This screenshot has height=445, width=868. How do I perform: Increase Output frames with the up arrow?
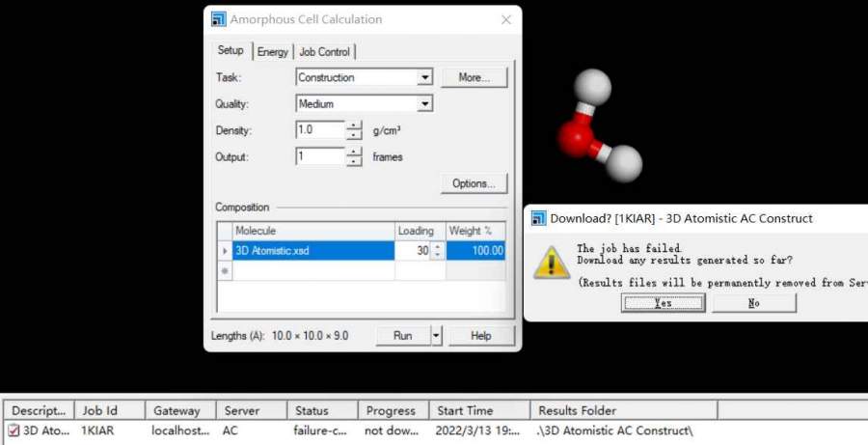coord(354,152)
